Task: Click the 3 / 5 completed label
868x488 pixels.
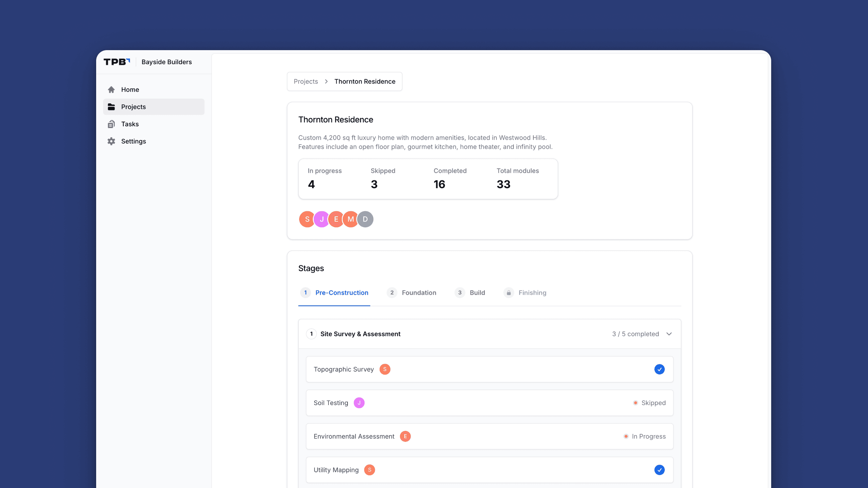Action: (x=635, y=334)
